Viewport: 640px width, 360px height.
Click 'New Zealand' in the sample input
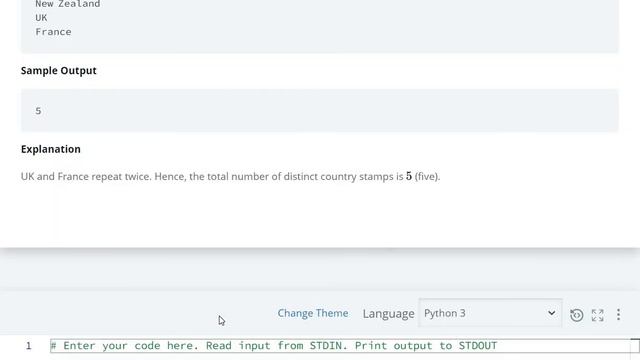pyautogui.click(x=67, y=4)
